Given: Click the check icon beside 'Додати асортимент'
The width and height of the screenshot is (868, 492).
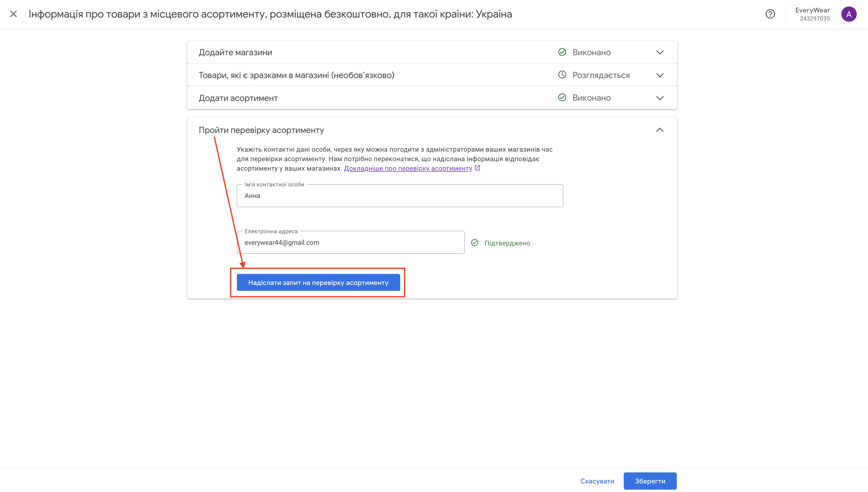Looking at the screenshot, I should tap(562, 98).
